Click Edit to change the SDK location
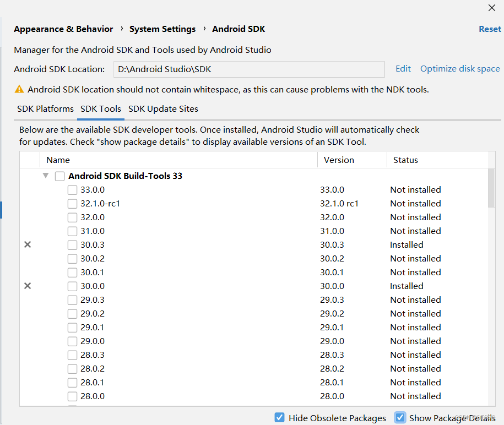The image size is (504, 425). coord(403,68)
